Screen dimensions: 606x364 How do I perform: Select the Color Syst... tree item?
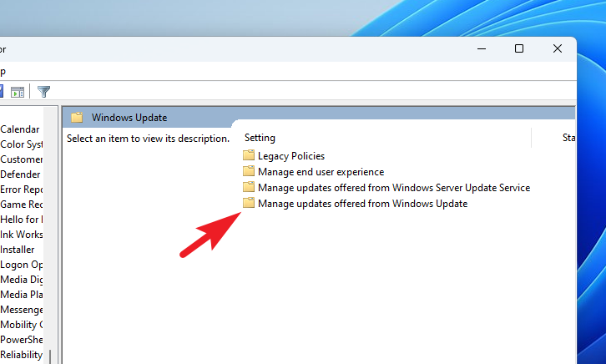click(21, 144)
